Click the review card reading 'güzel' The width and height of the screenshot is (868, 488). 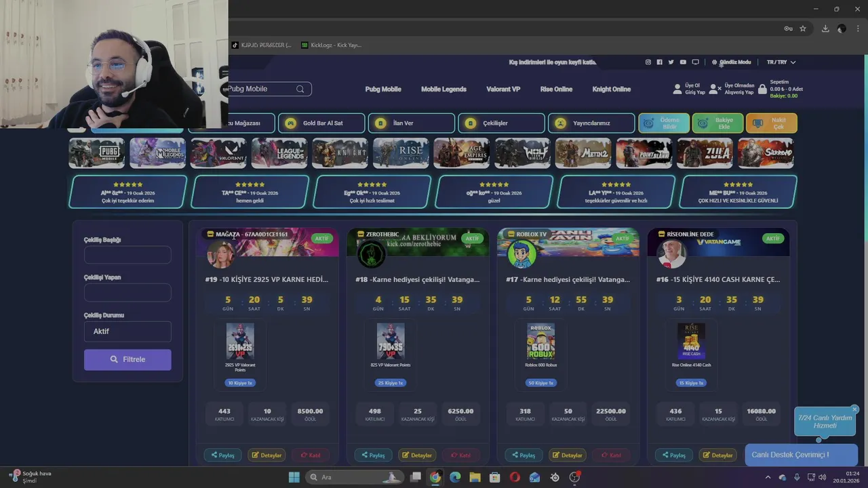pos(494,192)
